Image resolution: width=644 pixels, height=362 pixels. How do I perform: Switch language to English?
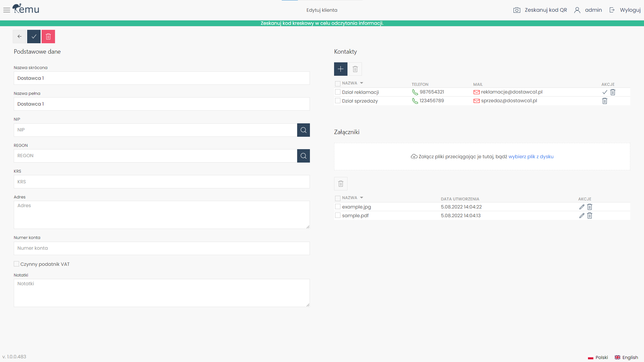(x=626, y=357)
